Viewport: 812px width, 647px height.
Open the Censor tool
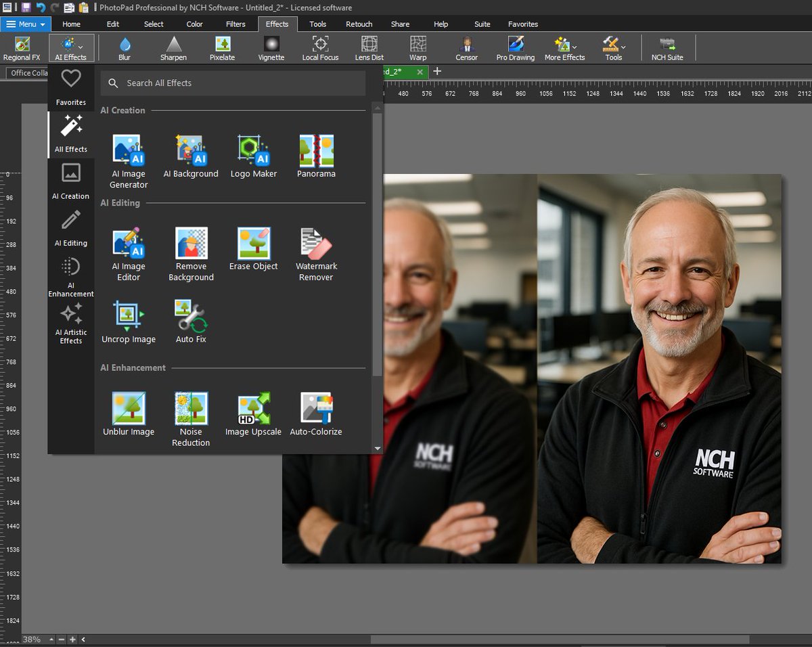466,47
